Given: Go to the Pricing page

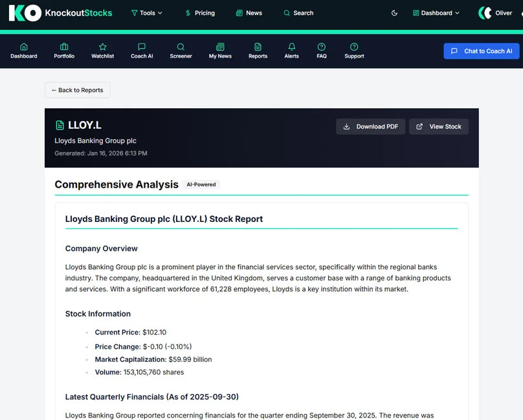Looking at the screenshot, I should [199, 13].
